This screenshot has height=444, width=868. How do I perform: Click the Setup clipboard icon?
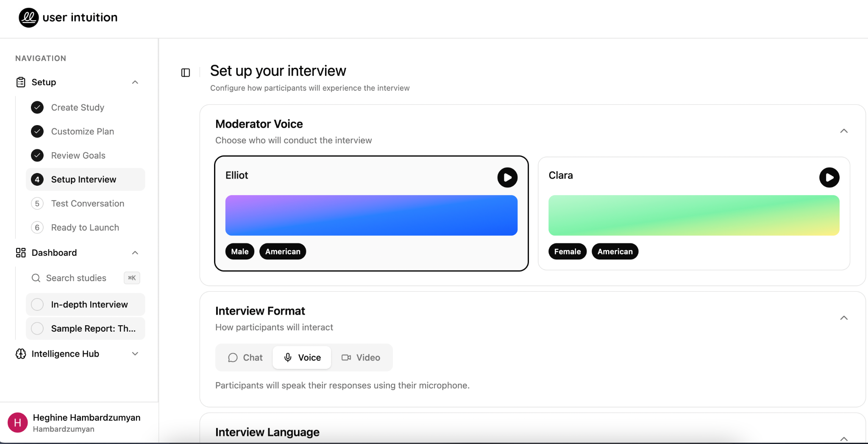21,82
